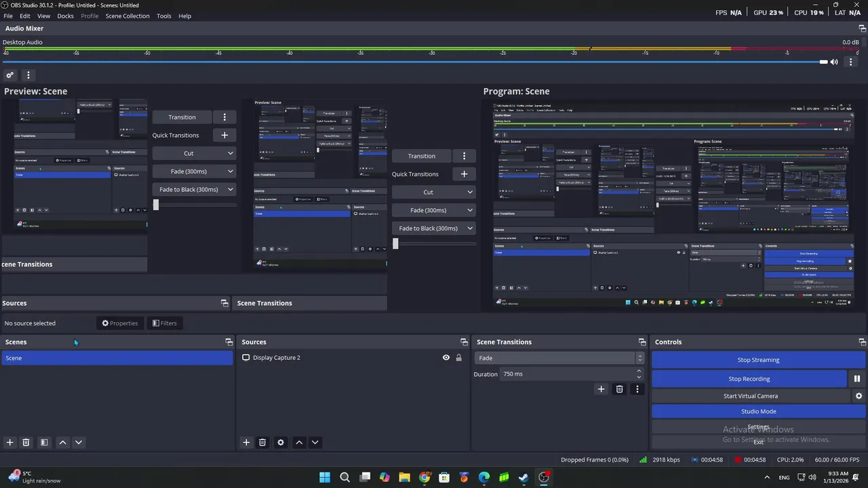Viewport: 868px width, 488px height.
Task: Open Microsoft Edge from taskbar
Action: click(484, 477)
